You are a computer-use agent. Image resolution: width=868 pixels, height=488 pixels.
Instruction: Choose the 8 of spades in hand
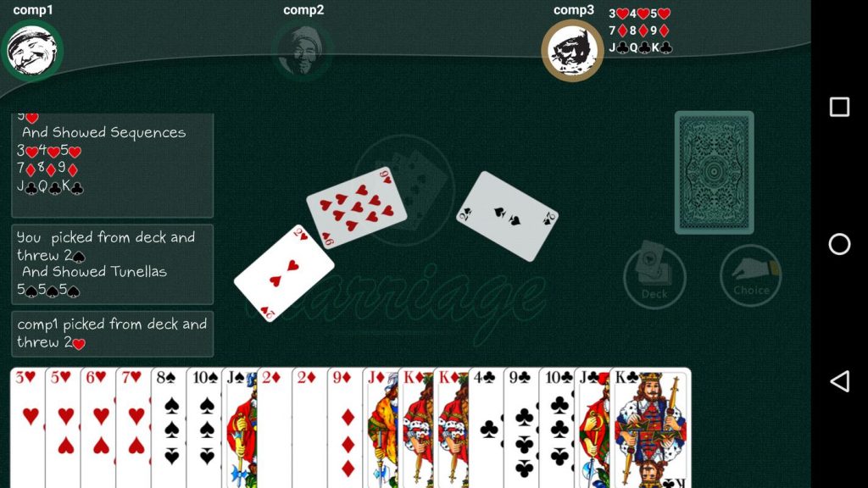pos(169,428)
